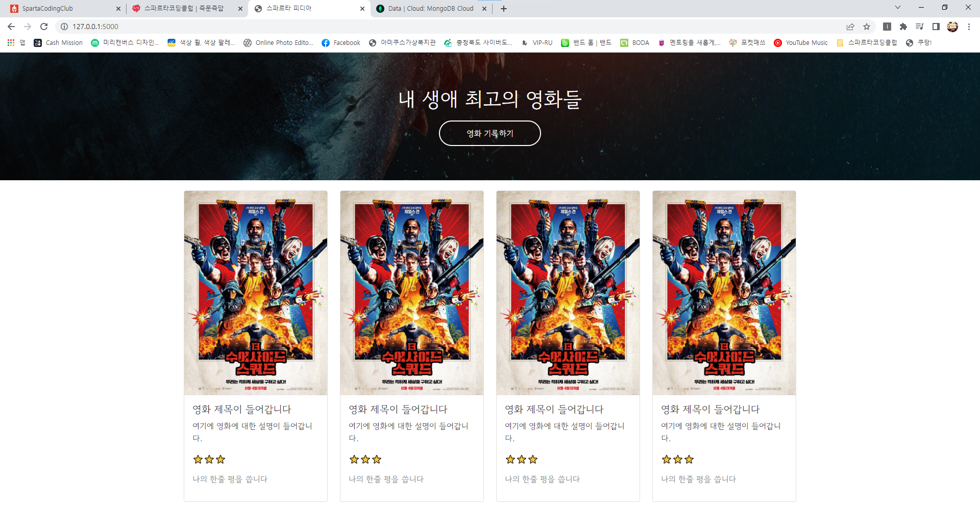Open 미리캔버스 디자인 bookmark
The image size is (980, 531).
point(125,43)
